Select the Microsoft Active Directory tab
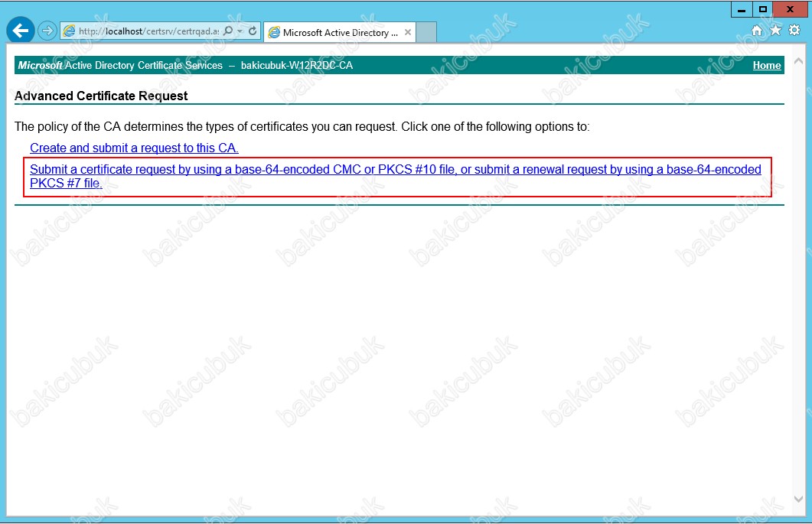 (340, 33)
